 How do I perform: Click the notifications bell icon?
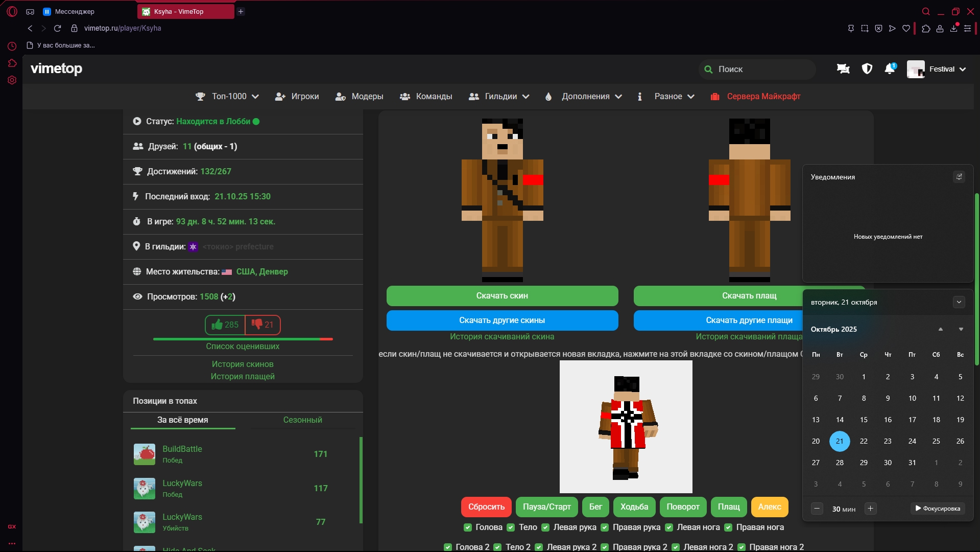tap(889, 69)
